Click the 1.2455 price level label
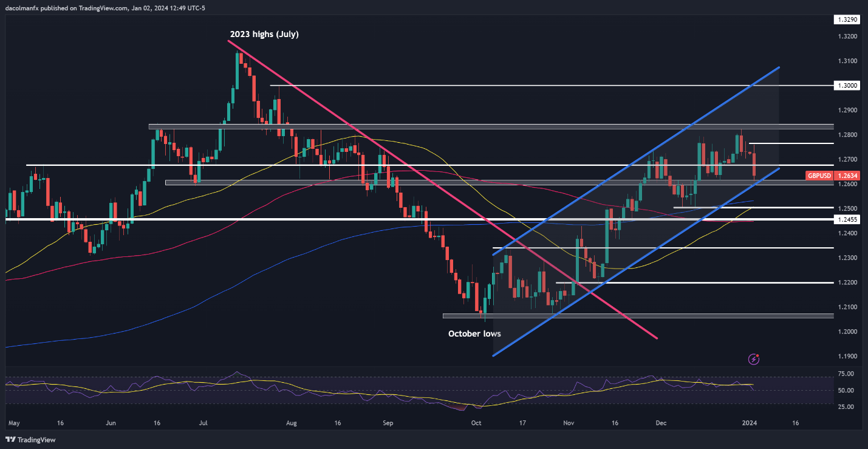This screenshot has height=449, width=868. point(847,220)
